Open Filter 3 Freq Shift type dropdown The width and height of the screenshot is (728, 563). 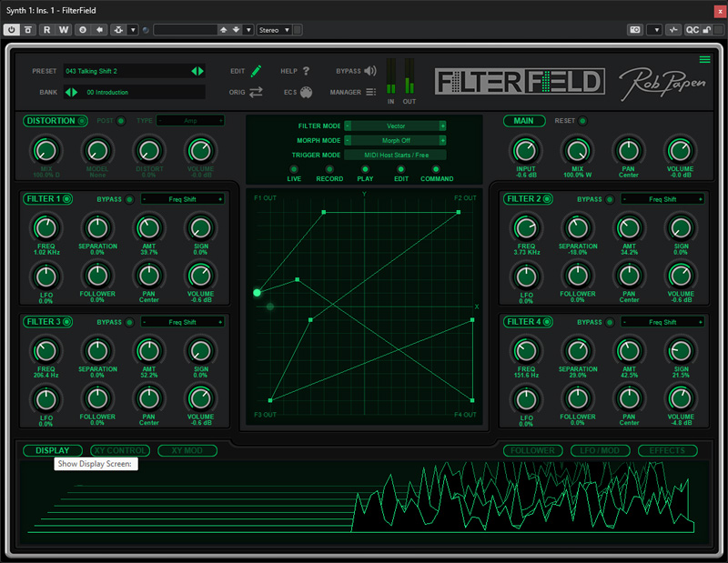[x=183, y=322]
